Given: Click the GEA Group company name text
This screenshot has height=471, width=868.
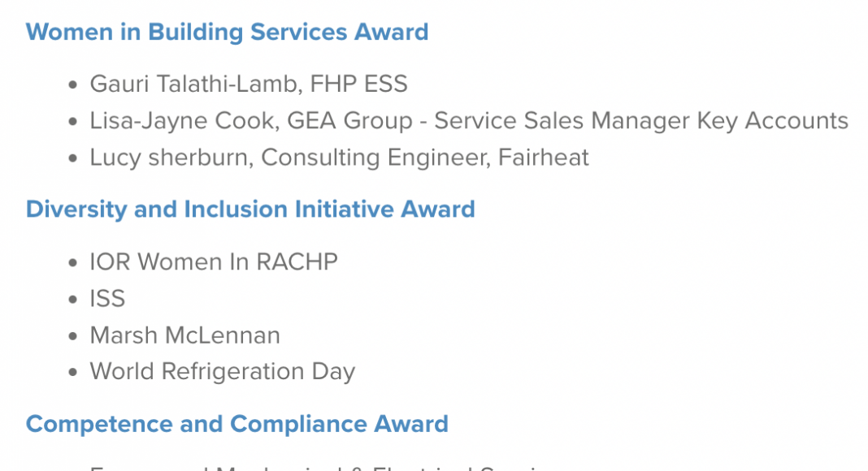Looking at the screenshot, I should [x=351, y=121].
